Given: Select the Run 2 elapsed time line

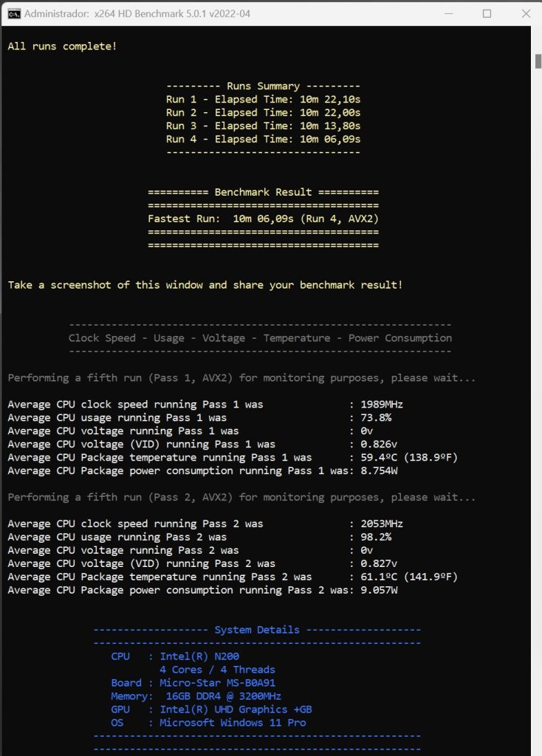Looking at the screenshot, I should [x=264, y=112].
